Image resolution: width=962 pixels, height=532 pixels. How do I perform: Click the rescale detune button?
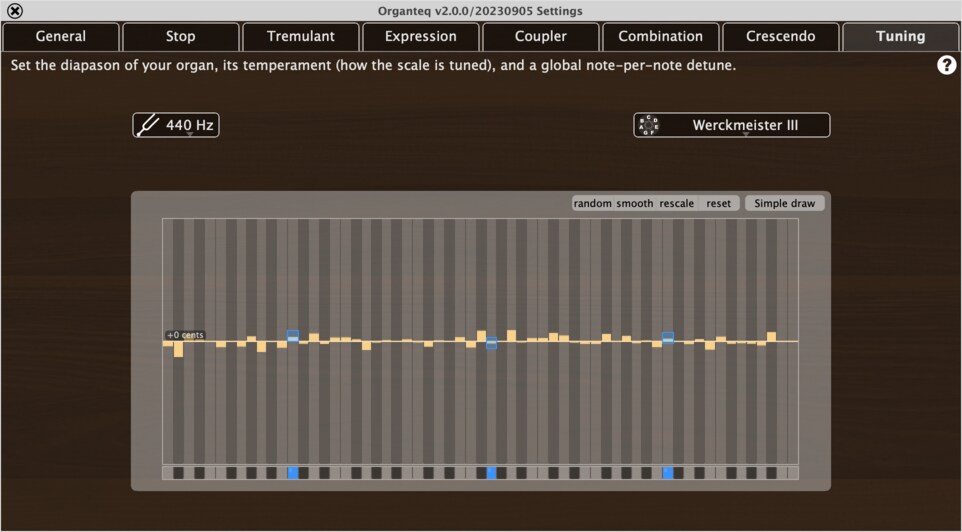tap(677, 204)
